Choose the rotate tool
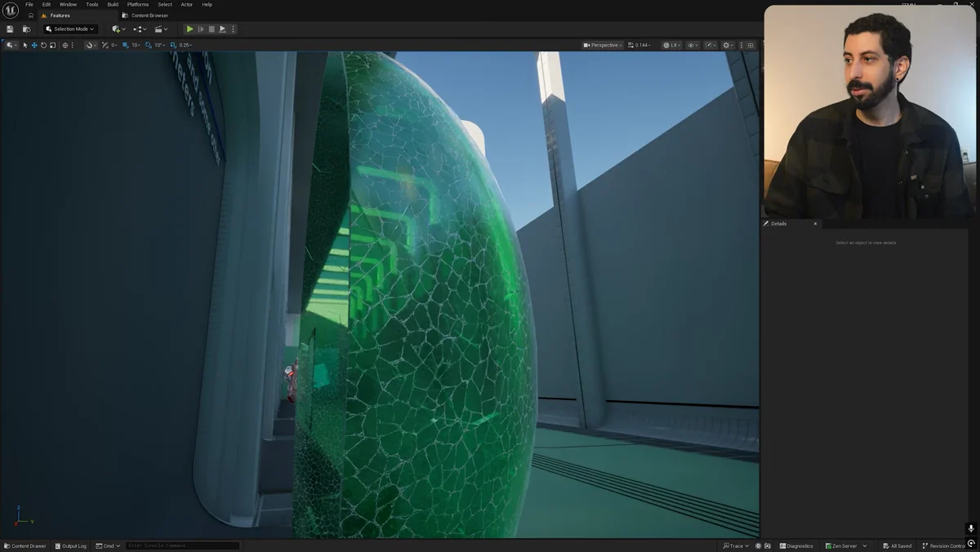Viewport: 980px width, 552px height. tap(43, 45)
